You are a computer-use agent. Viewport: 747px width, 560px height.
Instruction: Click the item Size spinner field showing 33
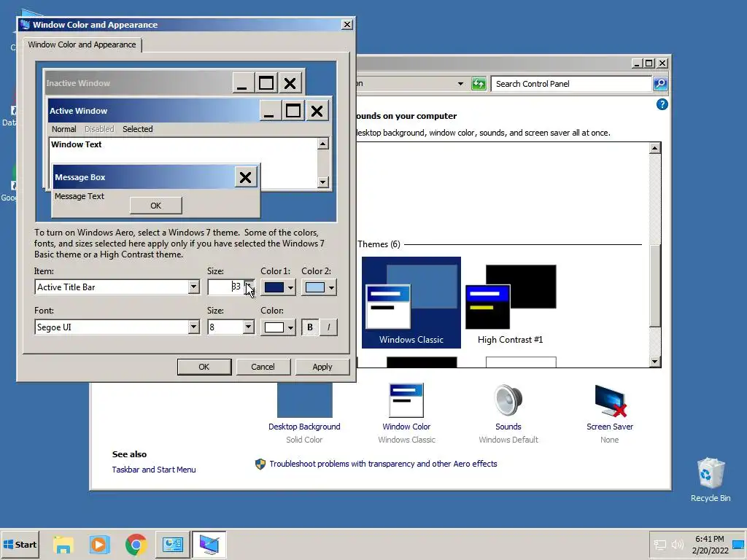click(226, 287)
